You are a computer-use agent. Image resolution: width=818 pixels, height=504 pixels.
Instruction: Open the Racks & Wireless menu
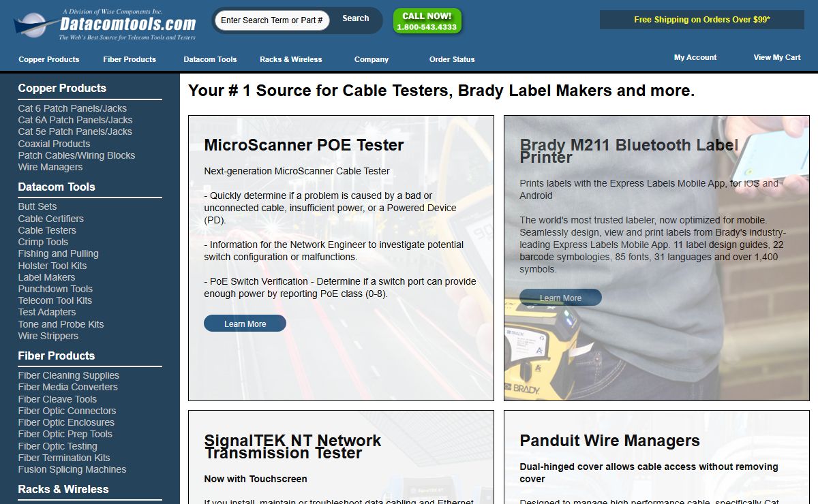(x=291, y=59)
